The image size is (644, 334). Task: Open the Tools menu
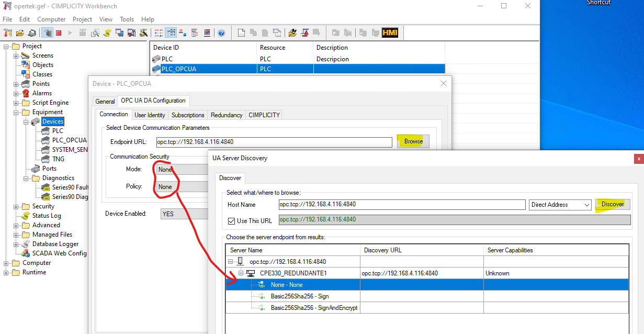[127, 19]
